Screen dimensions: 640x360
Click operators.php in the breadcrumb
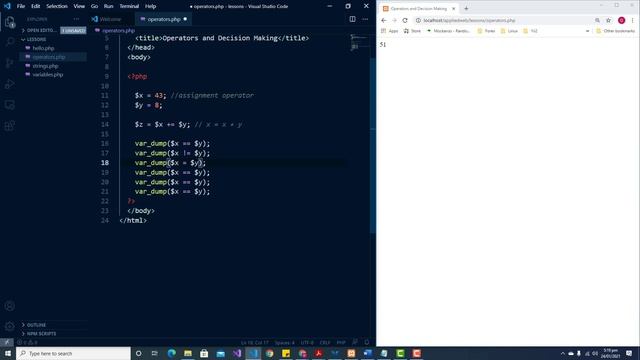point(118,30)
